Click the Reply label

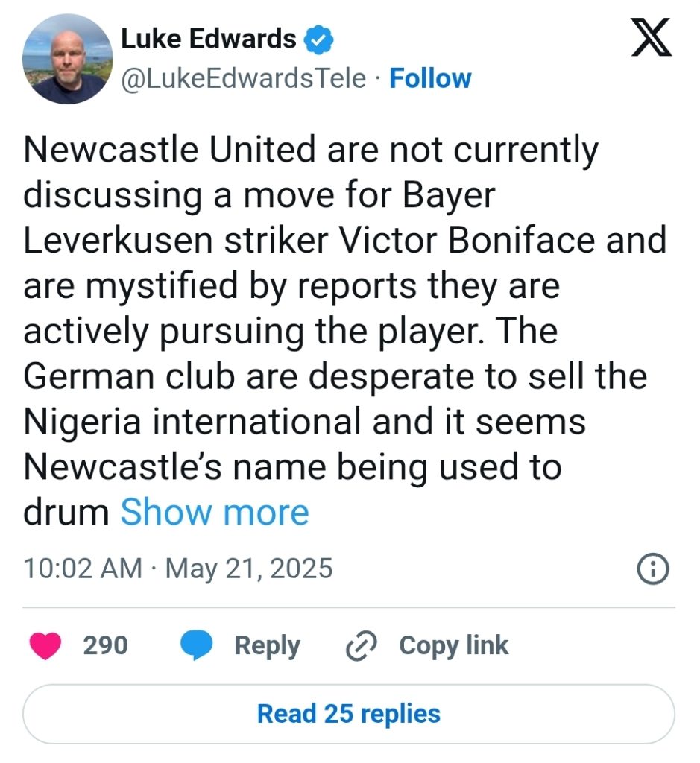(x=267, y=646)
